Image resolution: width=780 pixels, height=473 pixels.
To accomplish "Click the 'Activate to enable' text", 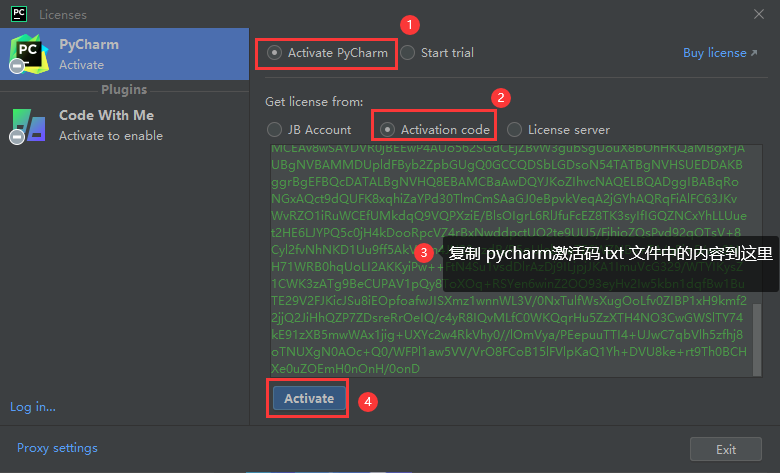I will click(x=111, y=136).
